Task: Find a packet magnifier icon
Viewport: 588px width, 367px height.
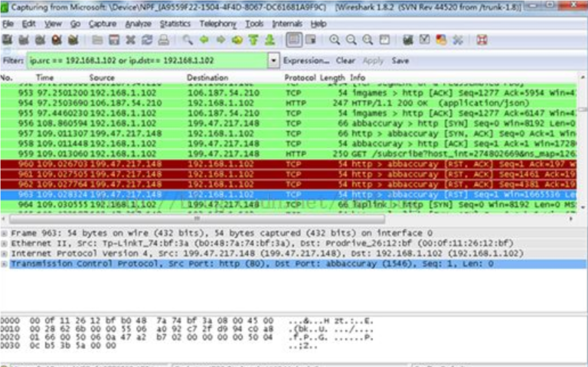Action: pyautogui.click(x=188, y=39)
